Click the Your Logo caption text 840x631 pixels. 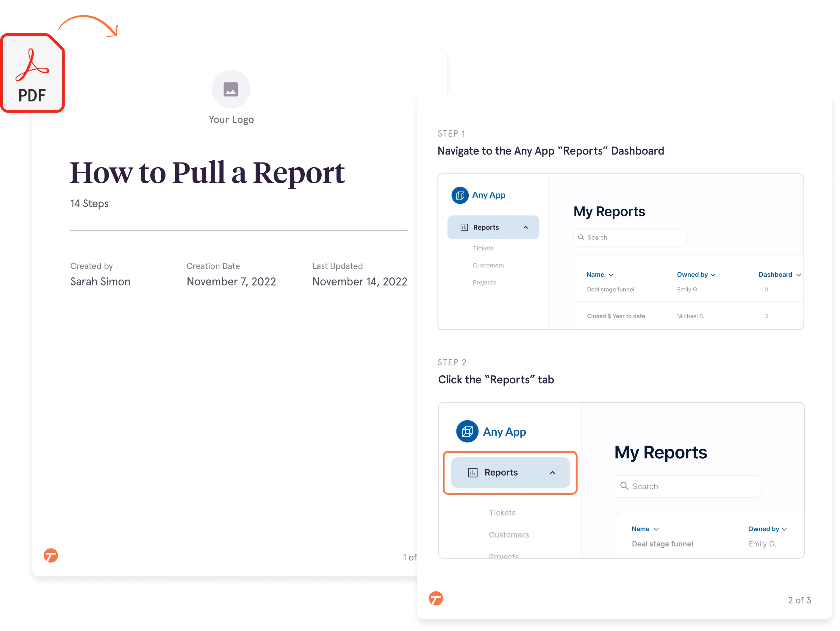pos(231,120)
